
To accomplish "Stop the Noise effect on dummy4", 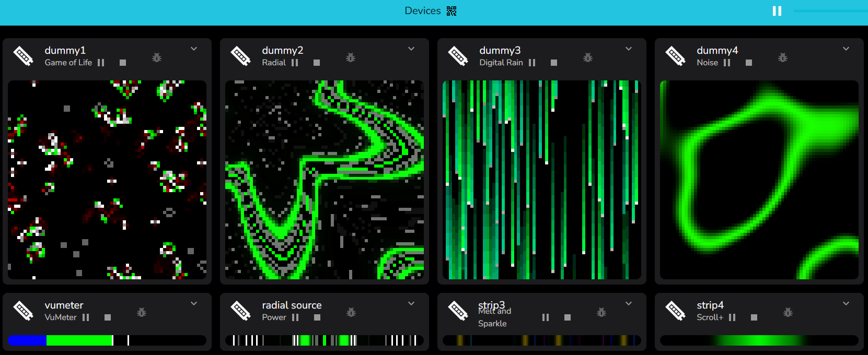I will [x=749, y=63].
